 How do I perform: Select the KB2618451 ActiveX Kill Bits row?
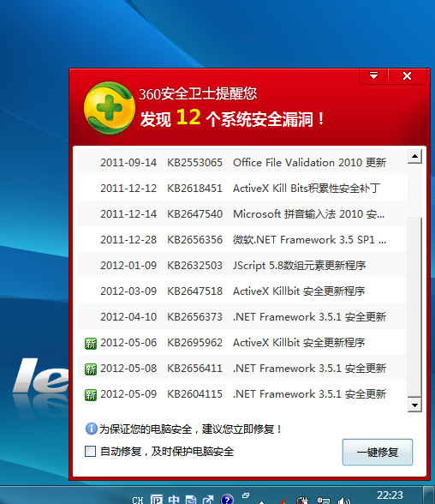click(241, 188)
